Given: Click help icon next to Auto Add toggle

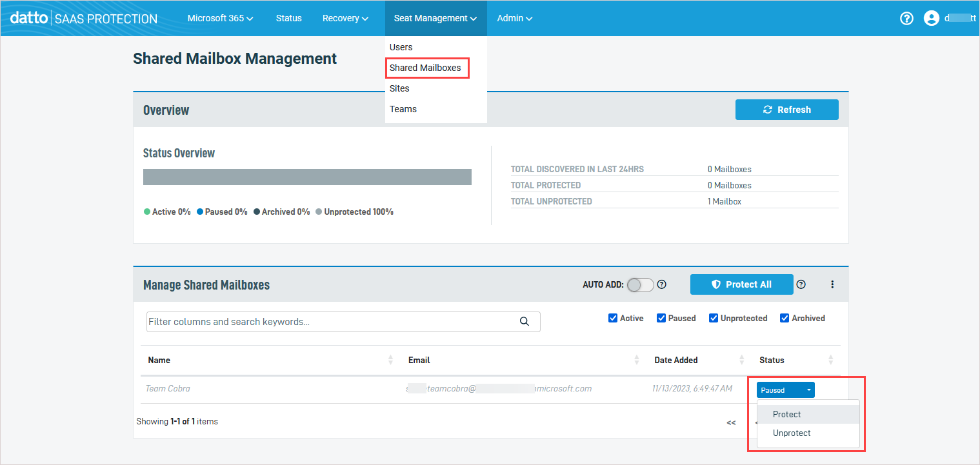Looking at the screenshot, I should point(661,284).
